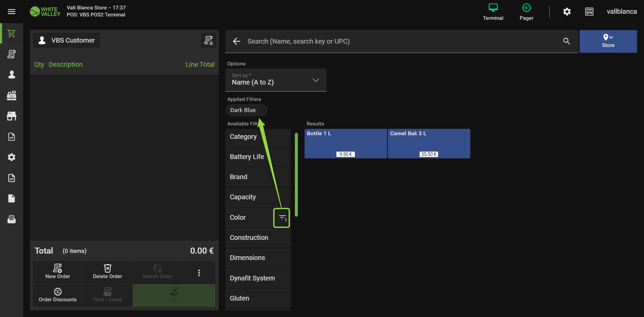Click the order list icon beside customer
The width and height of the screenshot is (644, 317).
(x=209, y=41)
